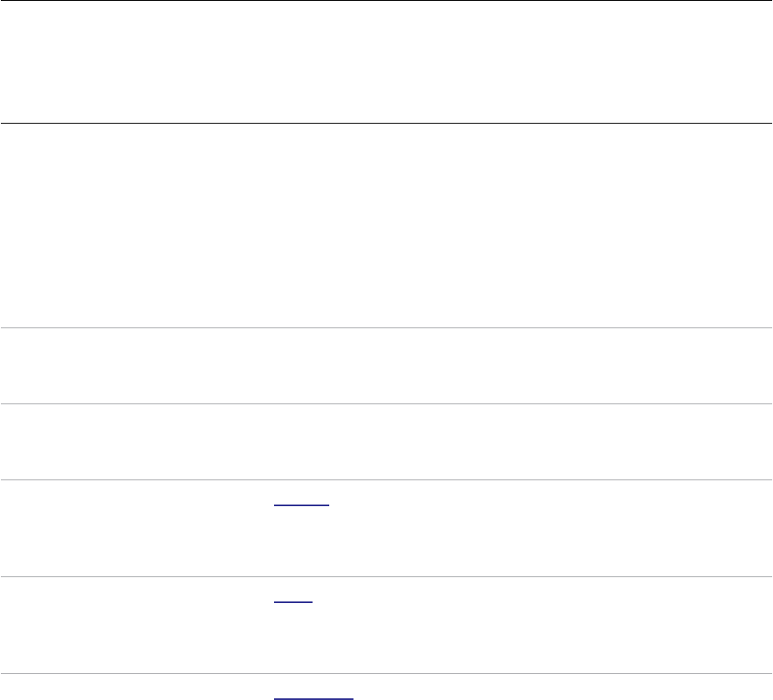Click the gray divider above the medium underlined link
Viewport: 773px width, 700px height.
(386, 479)
